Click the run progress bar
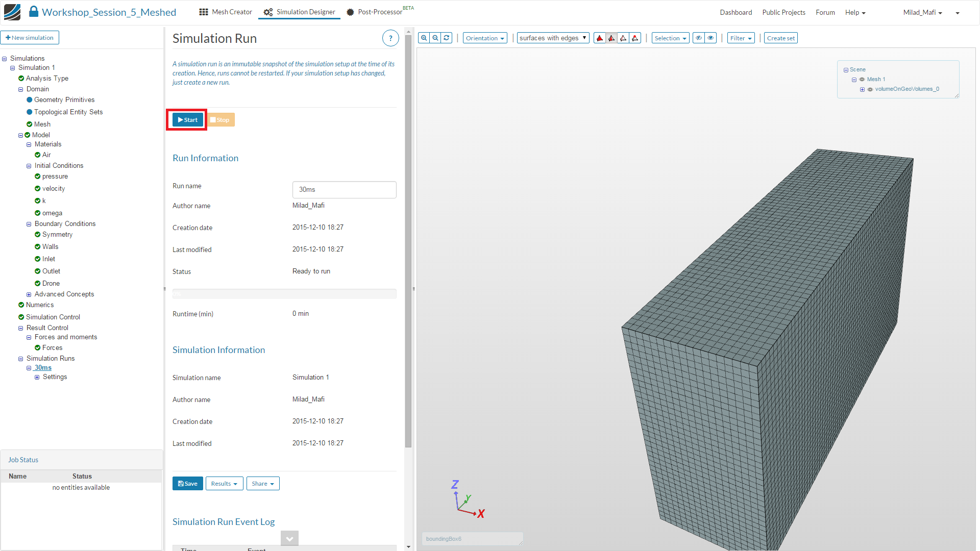This screenshot has width=980, height=551. coord(284,294)
